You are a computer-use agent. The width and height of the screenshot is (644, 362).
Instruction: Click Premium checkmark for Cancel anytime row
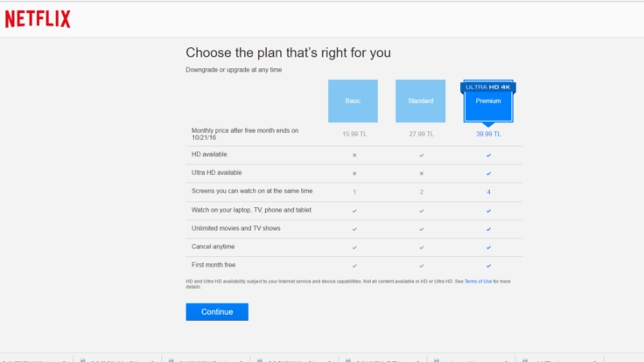(488, 247)
